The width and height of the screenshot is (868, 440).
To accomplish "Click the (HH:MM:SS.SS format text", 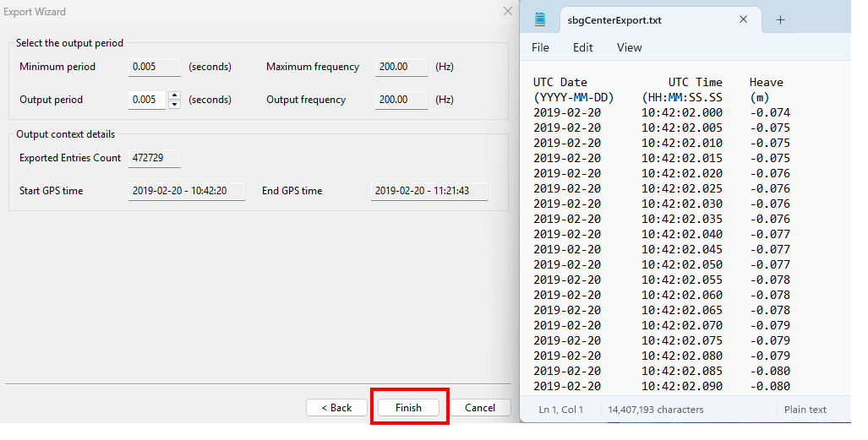I will (x=682, y=98).
